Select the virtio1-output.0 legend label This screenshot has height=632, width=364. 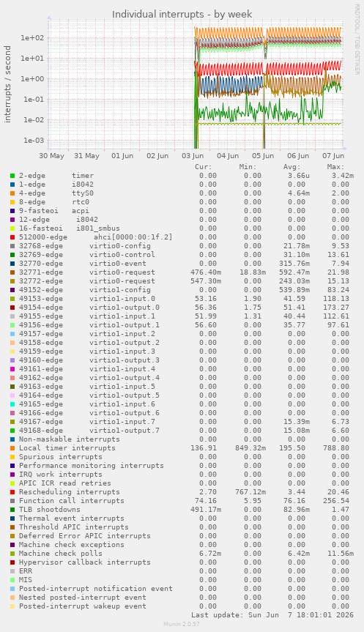click(x=89, y=308)
